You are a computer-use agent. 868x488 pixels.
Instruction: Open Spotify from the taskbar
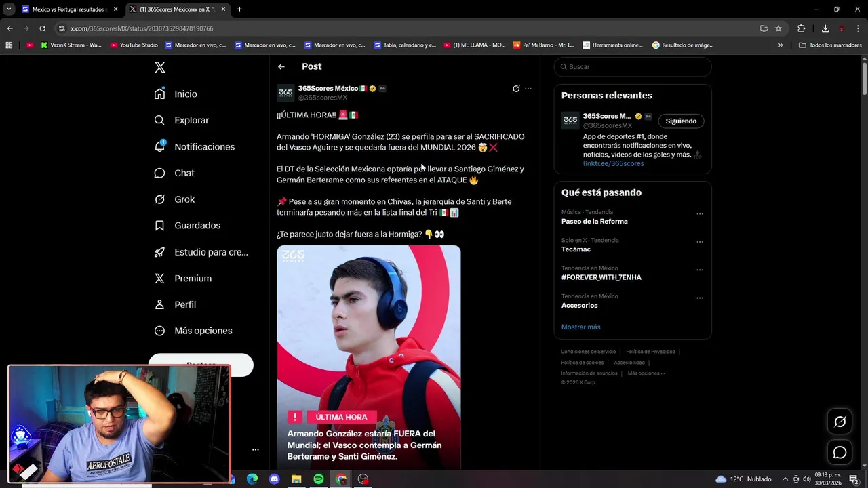tap(319, 479)
